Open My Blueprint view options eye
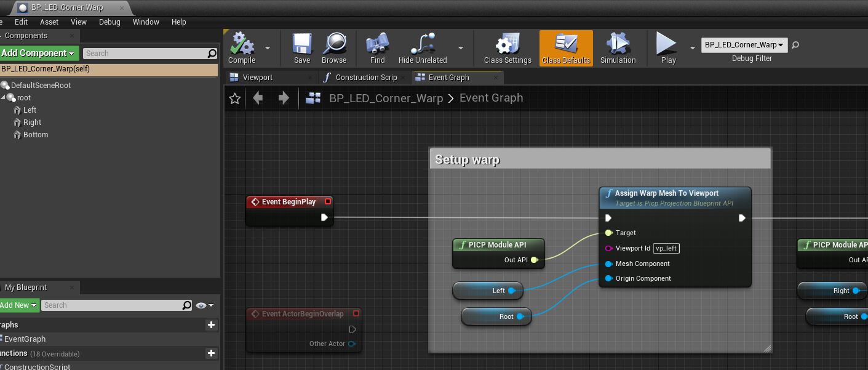Screen dimensions: 868x370 (204, 305)
